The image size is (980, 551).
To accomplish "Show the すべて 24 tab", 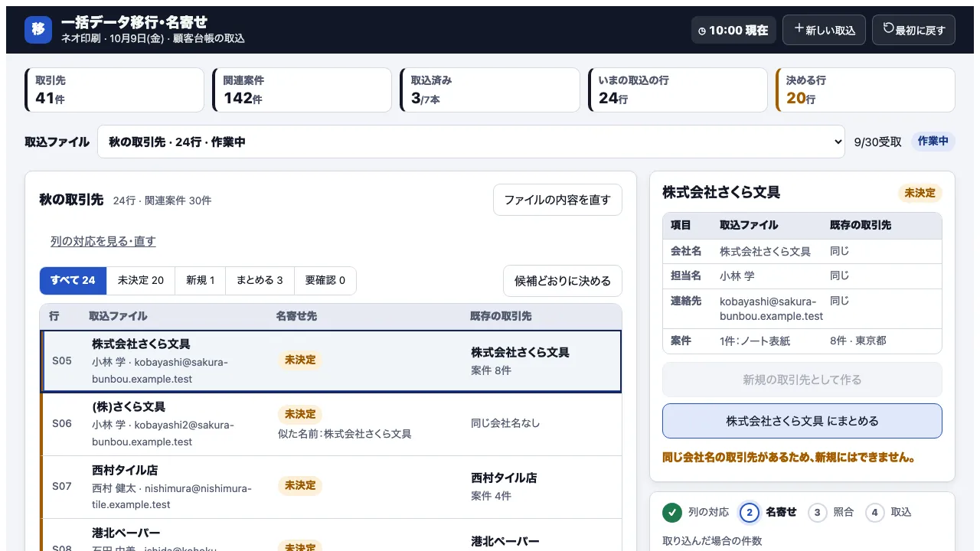I will pos(73,280).
